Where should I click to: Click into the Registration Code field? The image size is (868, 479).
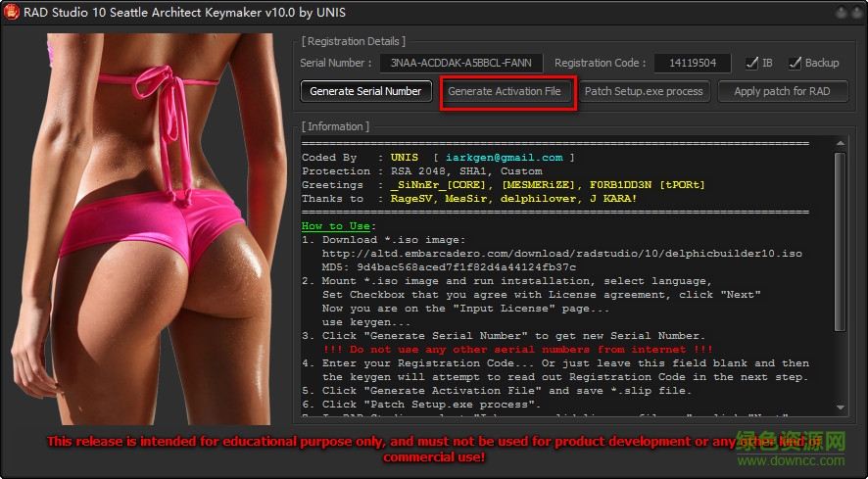click(x=693, y=63)
